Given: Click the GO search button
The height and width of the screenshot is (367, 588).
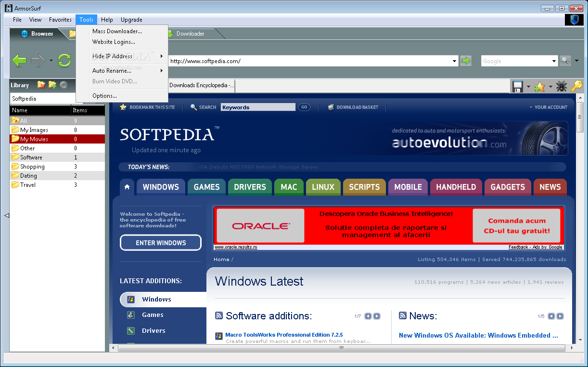Looking at the screenshot, I should click(304, 107).
